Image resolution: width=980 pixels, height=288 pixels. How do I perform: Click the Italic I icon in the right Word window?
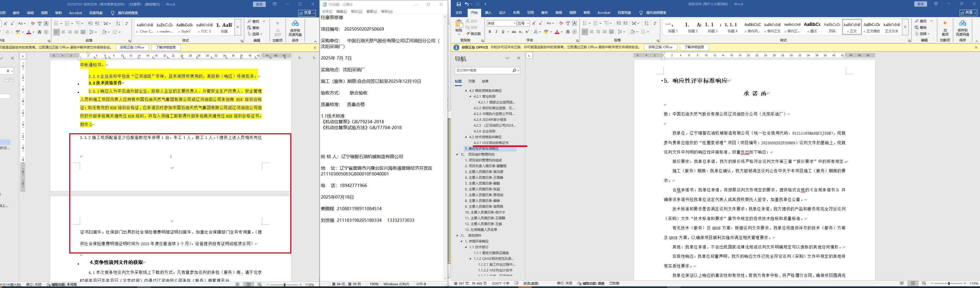tap(496, 32)
